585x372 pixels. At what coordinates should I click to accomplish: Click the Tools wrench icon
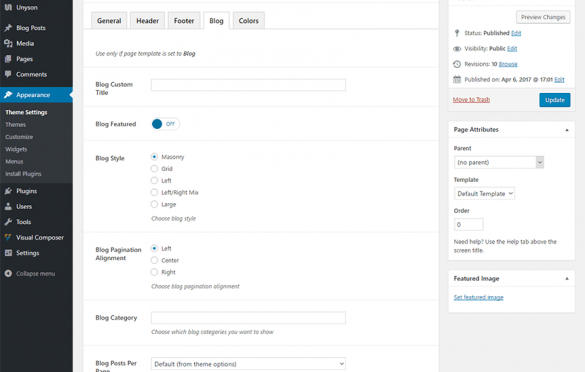(x=8, y=222)
